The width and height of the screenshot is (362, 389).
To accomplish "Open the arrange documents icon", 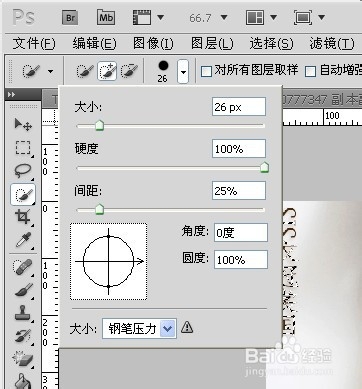I will click(x=255, y=17).
